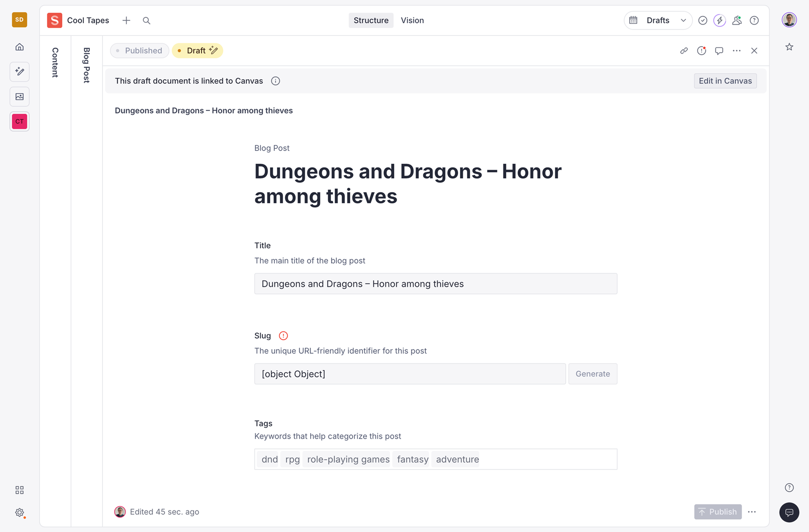Click the Edit in Canvas button
This screenshot has width=809, height=532.
coord(725,81)
